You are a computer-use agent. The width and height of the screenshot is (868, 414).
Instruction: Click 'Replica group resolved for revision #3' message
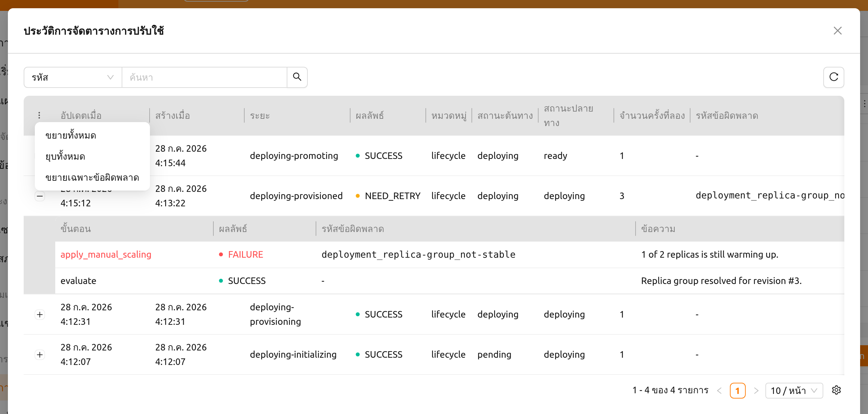click(721, 280)
